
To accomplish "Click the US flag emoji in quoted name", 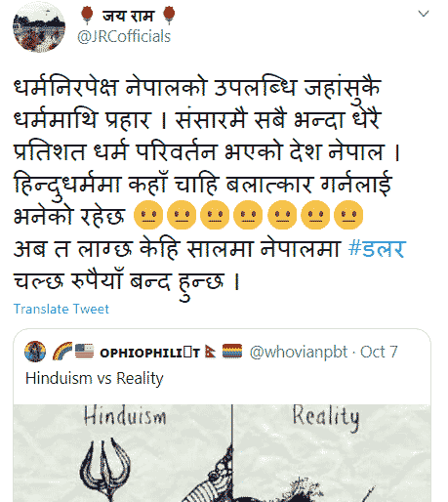I will 84,352.
